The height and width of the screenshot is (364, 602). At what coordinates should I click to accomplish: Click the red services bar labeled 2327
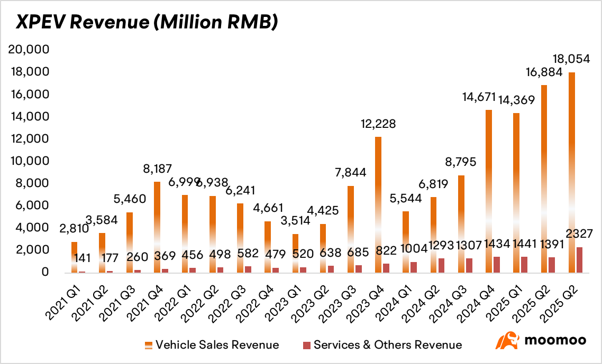pos(579,260)
